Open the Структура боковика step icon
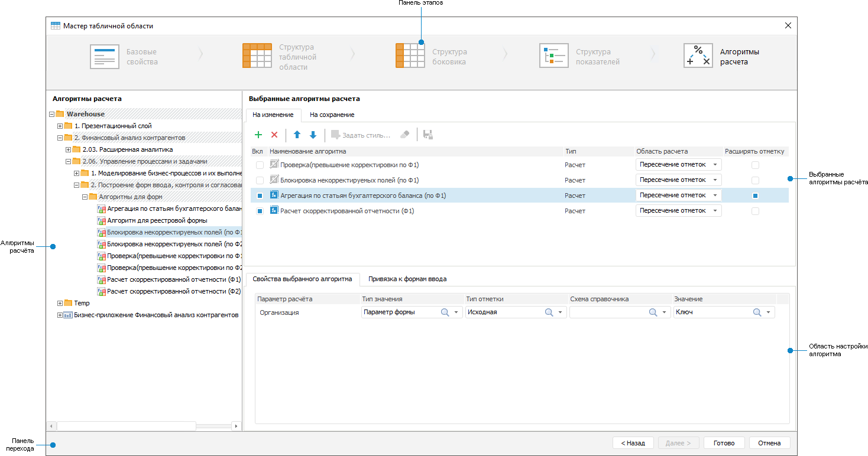Screen dimensions: 868x456 coord(410,57)
